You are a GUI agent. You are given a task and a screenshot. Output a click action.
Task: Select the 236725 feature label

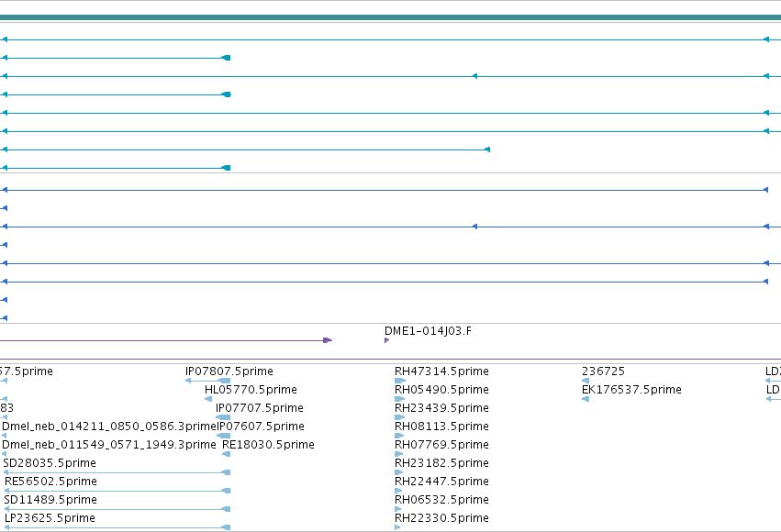pos(603,371)
